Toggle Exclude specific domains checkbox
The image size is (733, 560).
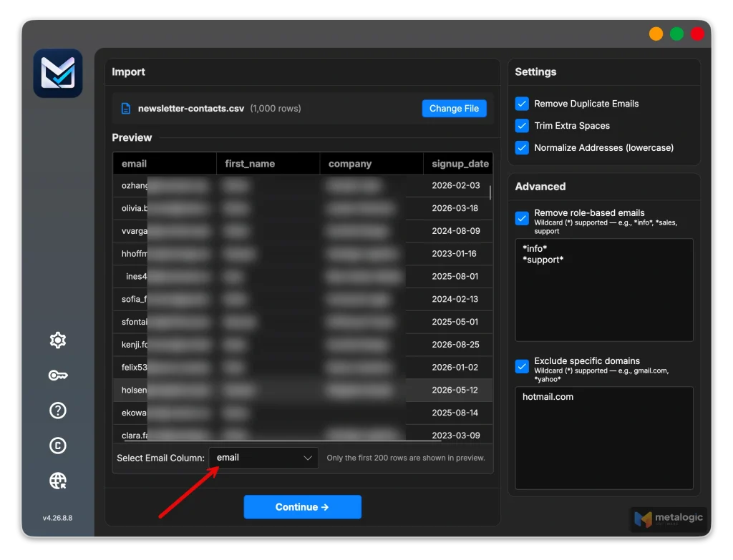pyautogui.click(x=522, y=366)
